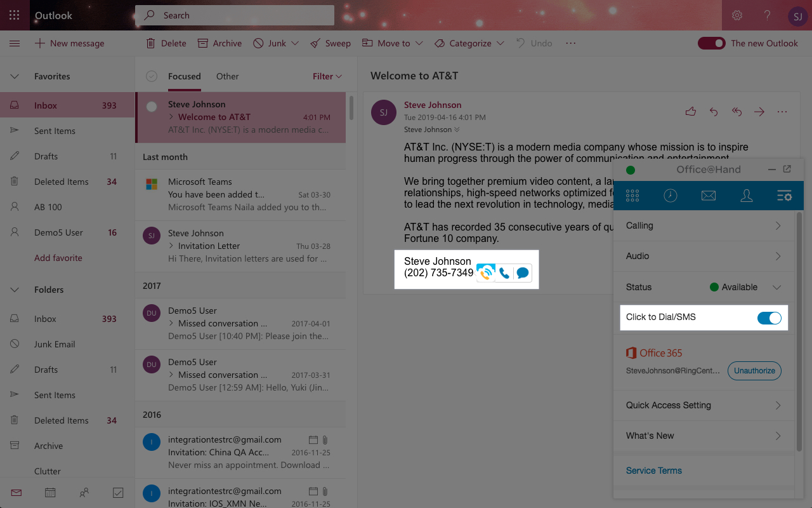Click the message list scrollbar
The height and width of the screenshot is (508, 812).
point(351,108)
